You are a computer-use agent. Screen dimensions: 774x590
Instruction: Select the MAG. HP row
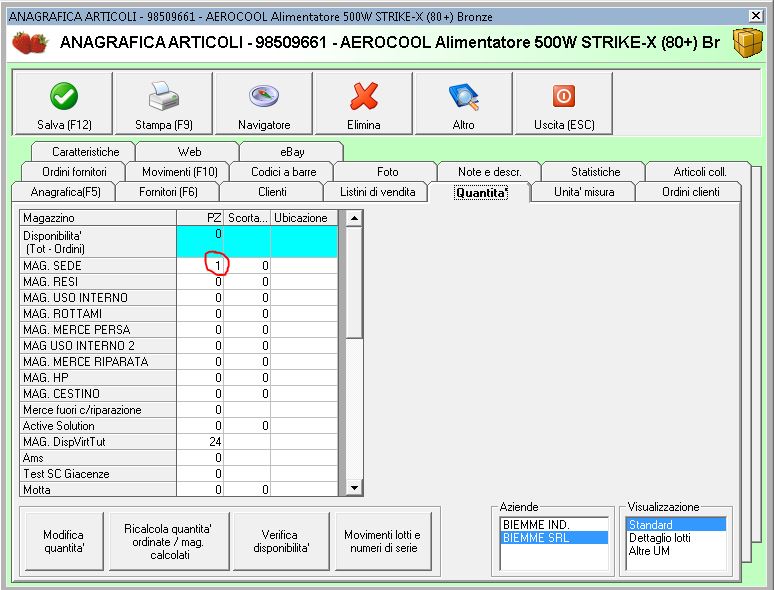coord(179,378)
